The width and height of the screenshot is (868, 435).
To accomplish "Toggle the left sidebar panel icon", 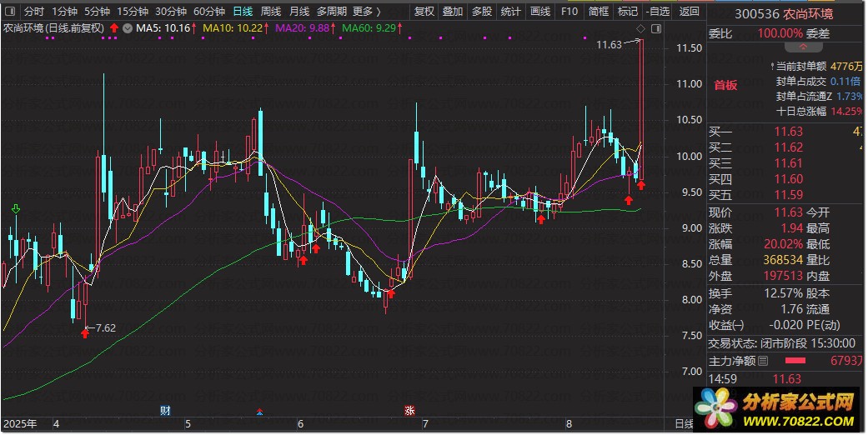I will point(10,11).
